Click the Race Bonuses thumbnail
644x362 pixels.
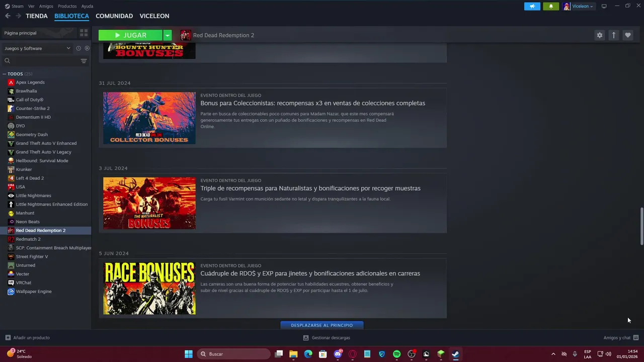(149, 289)
